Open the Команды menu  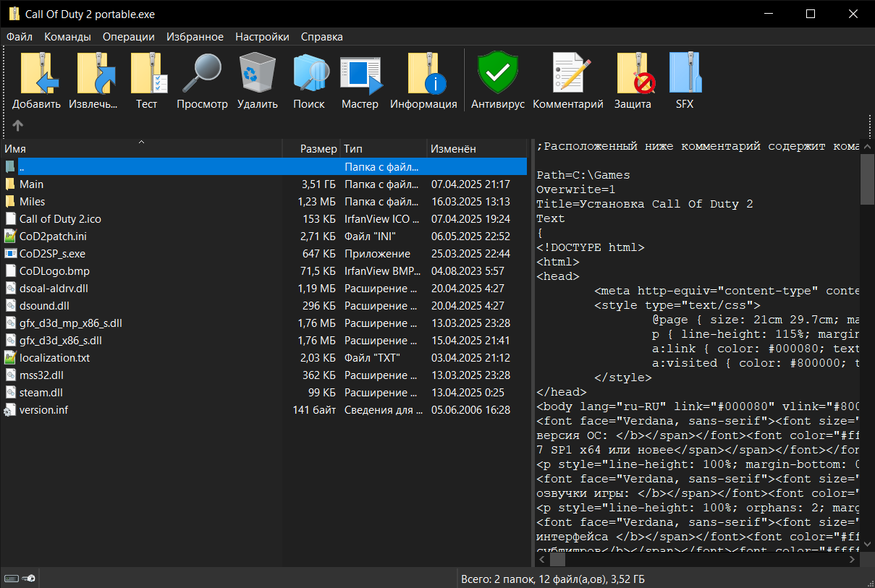[67, 37]
